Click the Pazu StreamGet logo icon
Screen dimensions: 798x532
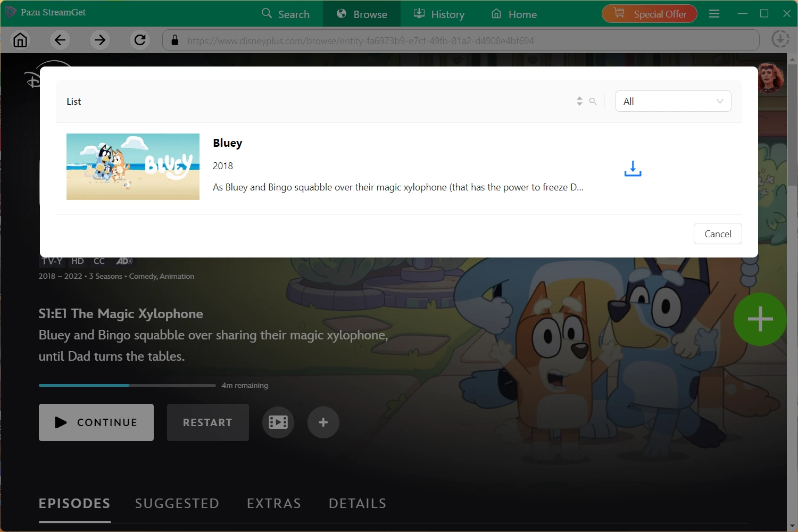pos(10,12)
